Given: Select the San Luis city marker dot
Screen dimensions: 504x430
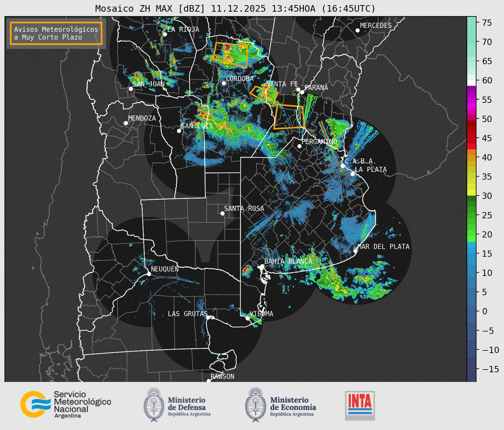Looking at the screenshot, I should (x=179, y=131).
